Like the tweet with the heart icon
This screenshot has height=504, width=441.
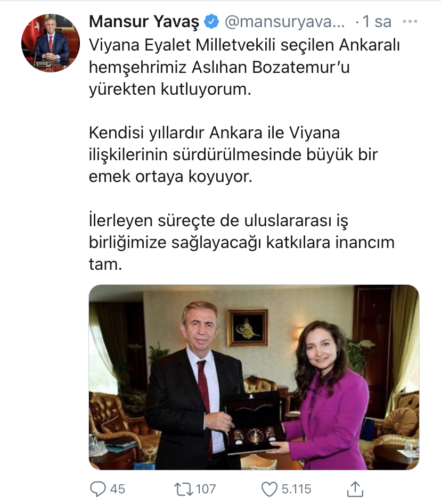(269, 489)
